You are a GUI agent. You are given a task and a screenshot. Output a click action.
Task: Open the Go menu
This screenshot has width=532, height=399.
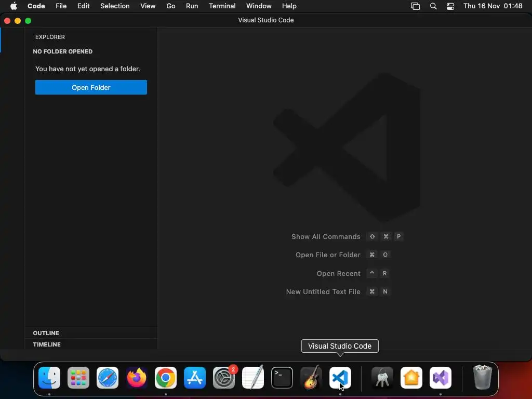170,6
